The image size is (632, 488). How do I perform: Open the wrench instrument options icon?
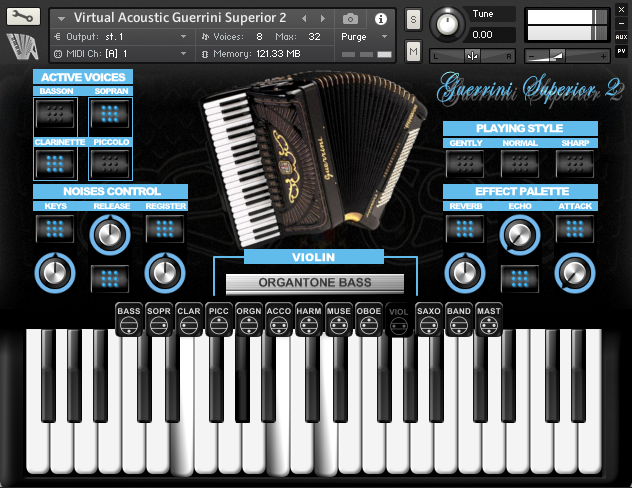click(x=23, y=17)
